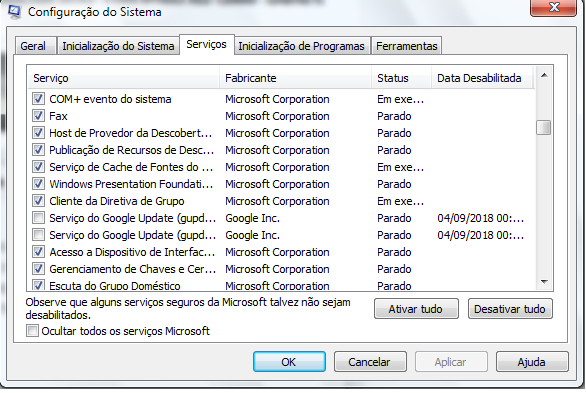Screen dimensions: 586x393
Task: Uncheck the Fax service checkbox
Action: [x=38, y=116]
